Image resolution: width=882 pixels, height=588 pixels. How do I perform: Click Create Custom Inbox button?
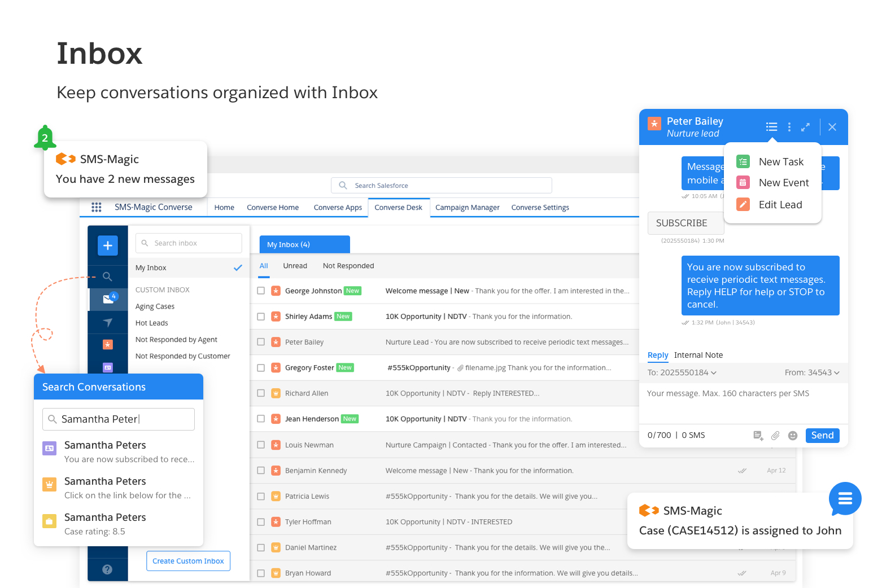click(188, 561)
